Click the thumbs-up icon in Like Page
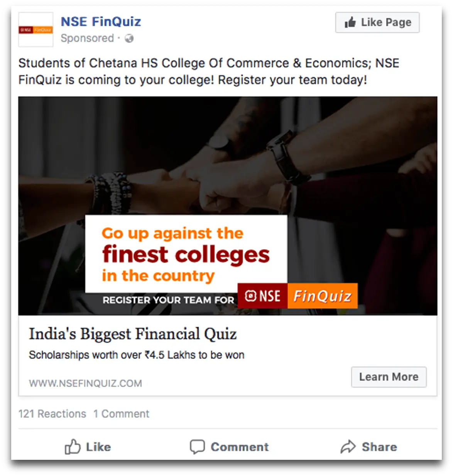Screen dimensions: 453x476 pos(350,22)
